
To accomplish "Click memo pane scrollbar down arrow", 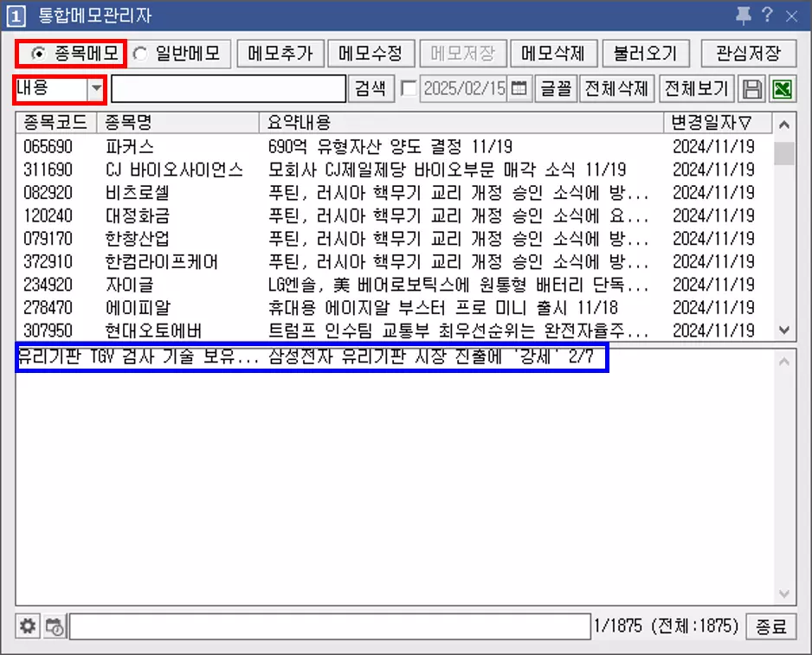I will [x=784, y=594].
